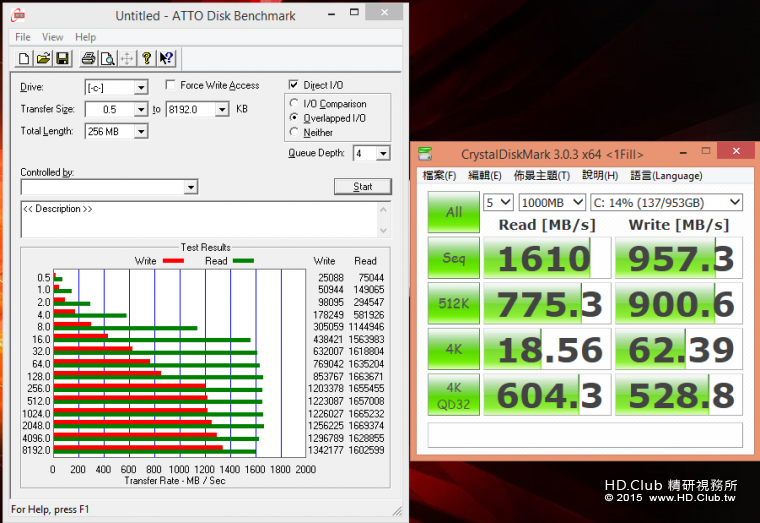Click the Save floppy disk icon
This screenshot has height=523, width=760.
click(x=62, y=58)
